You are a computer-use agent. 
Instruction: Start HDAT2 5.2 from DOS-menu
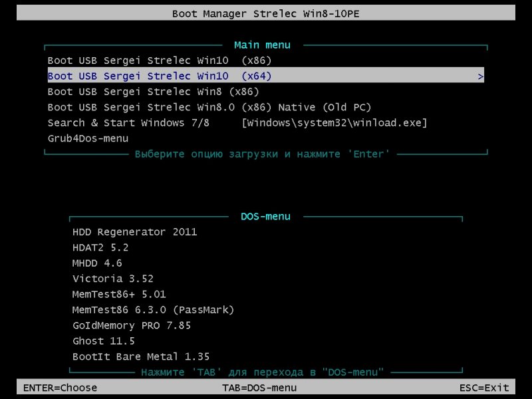(100, 247)
